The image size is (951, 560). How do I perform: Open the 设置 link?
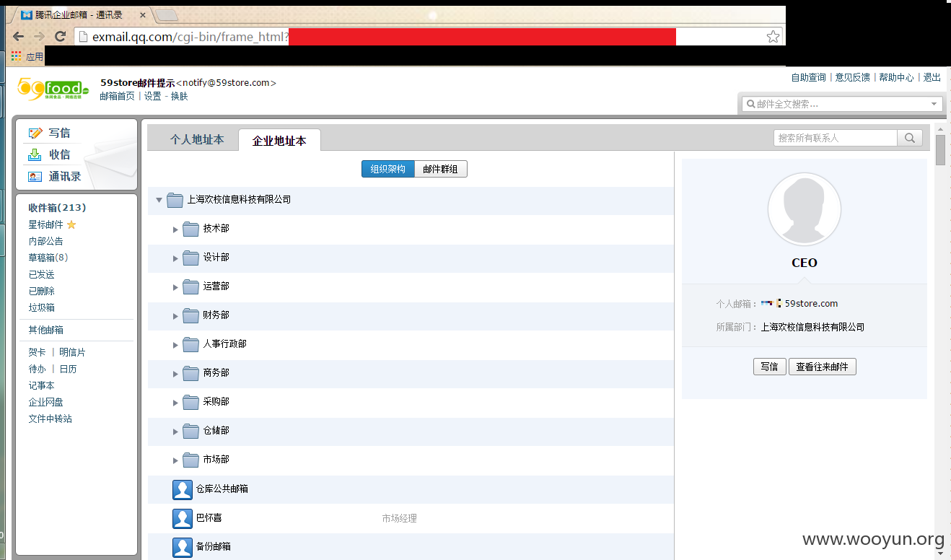click(x=152, y=96)
